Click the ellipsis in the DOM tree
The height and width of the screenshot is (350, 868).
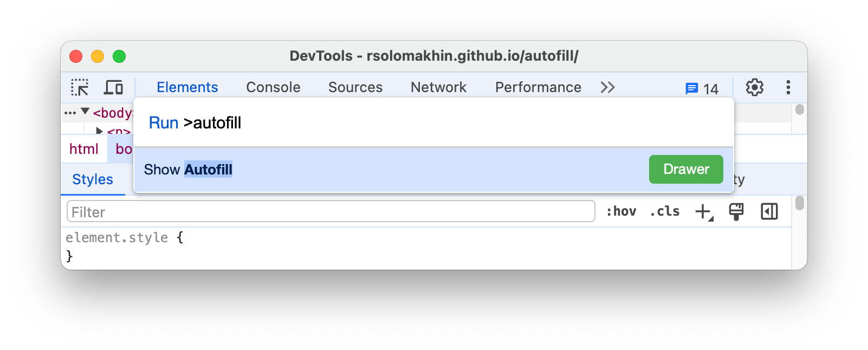coord(71,112)
